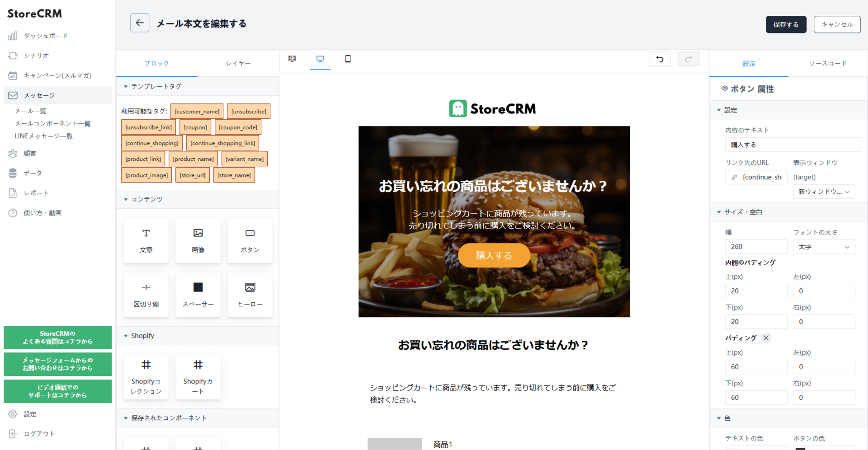Select the 画像 image block
The image size is (868, 450).
[198, 240]
